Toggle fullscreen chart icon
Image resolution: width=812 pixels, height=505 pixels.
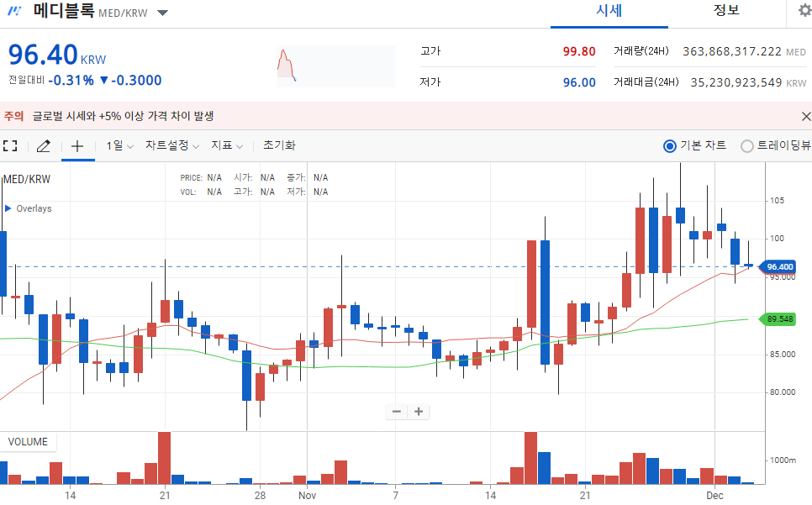click(10, 146)
